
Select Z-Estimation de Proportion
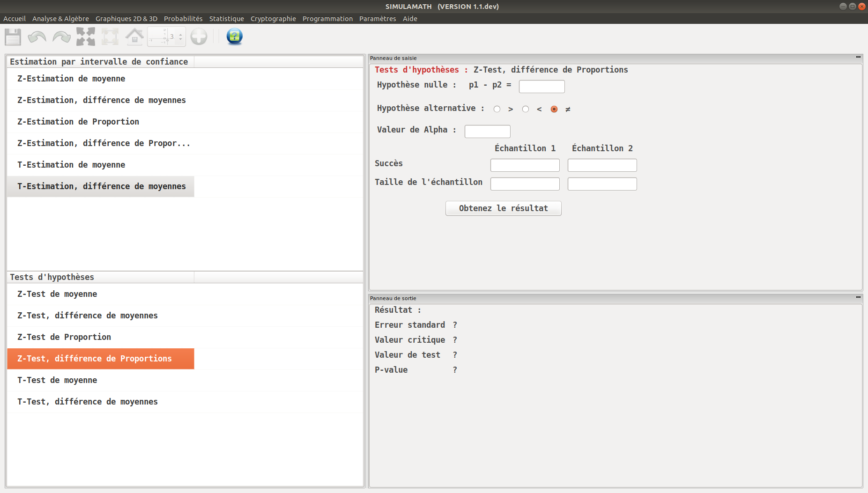tap(101, 122)
